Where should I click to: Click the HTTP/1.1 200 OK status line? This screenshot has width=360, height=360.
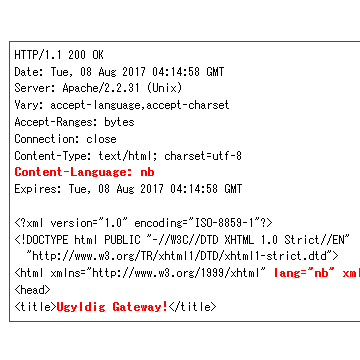pyautogui.click(x=59, y=55)
